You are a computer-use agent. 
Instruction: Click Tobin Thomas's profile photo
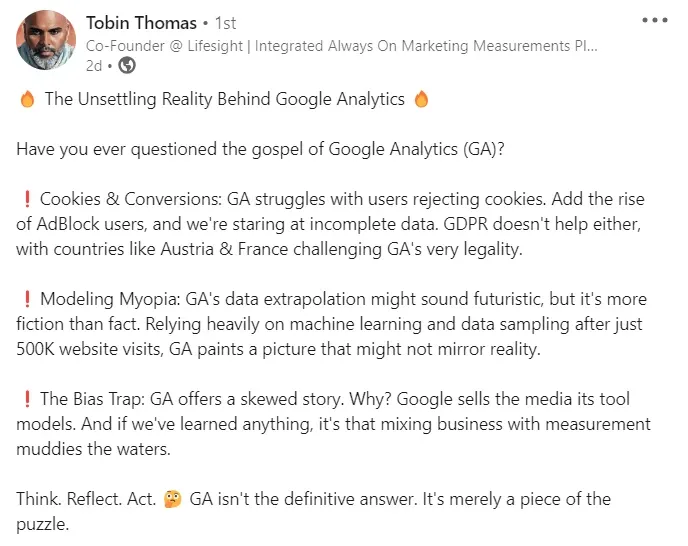pyautogui.click(x=46, y=40)
